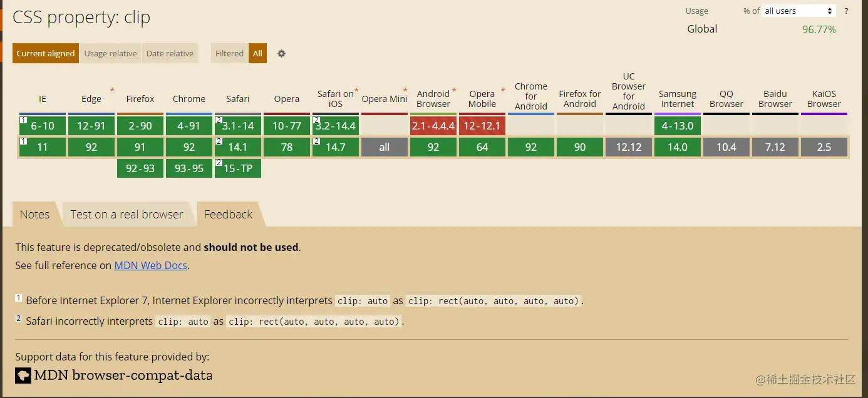Choose the Filtered option
The image size is (868, 398).
(x=229, y=53)
